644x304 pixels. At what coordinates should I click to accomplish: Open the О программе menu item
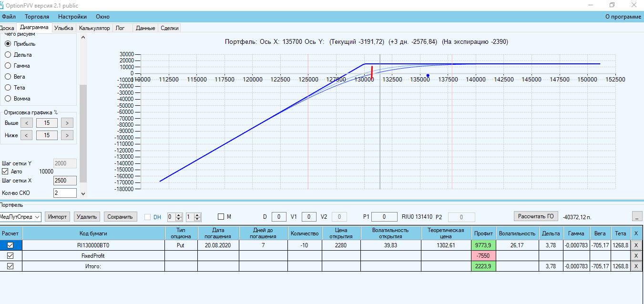click(x=623, y=17)
